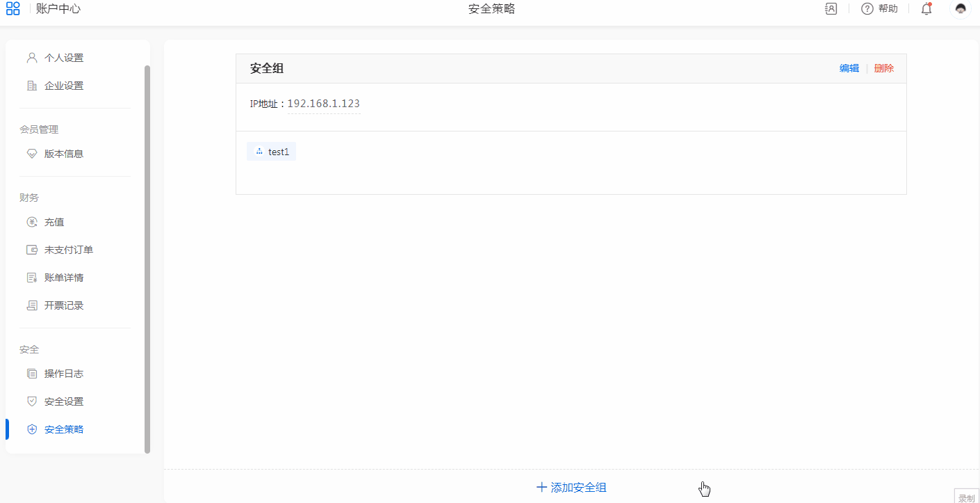
Task: Open the notification bell
Action: pos(926,9)
